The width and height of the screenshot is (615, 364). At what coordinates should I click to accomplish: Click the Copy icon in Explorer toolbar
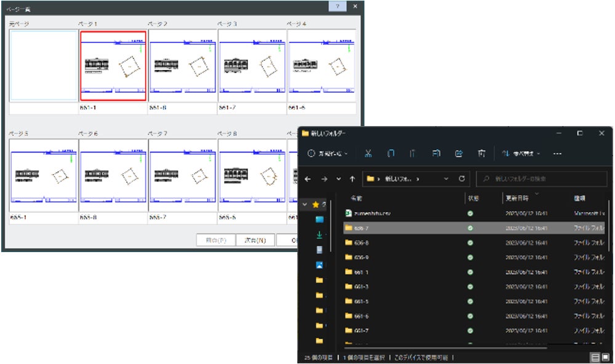(x=391, y=154)
